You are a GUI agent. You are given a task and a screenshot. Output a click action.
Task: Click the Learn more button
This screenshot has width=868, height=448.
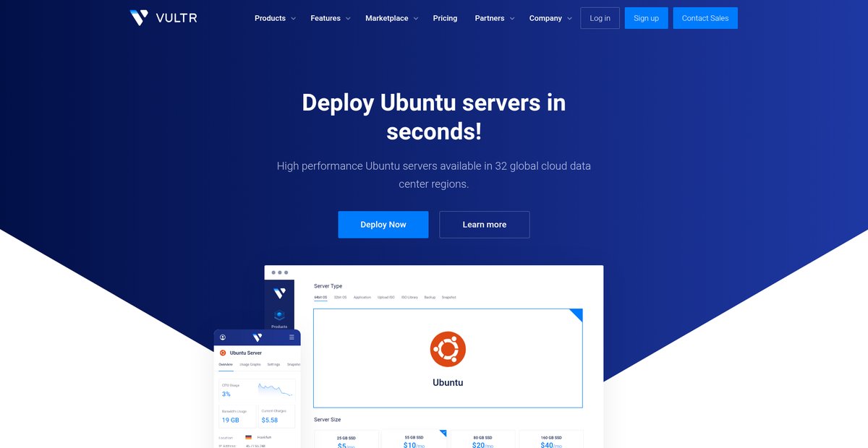pos(485,225)
